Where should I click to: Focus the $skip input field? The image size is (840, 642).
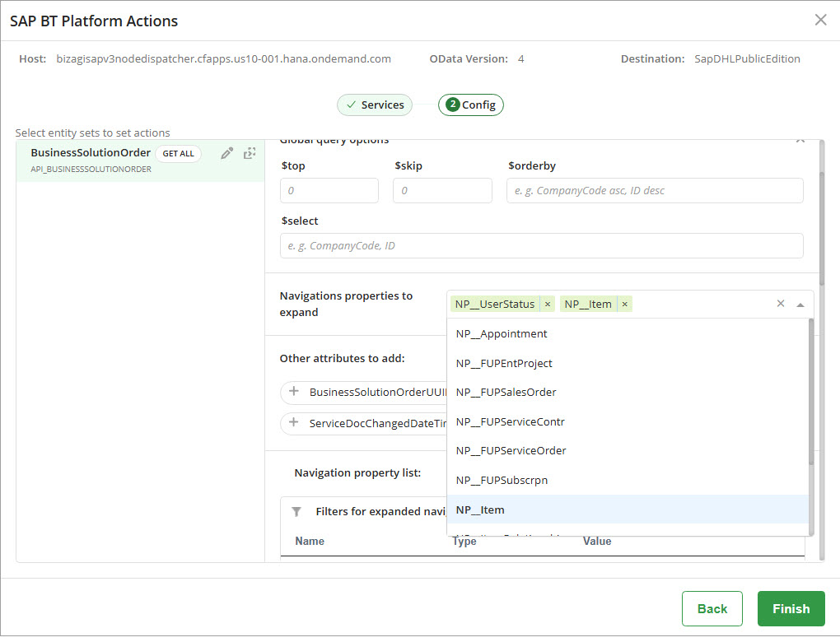(x=442, y=191)
